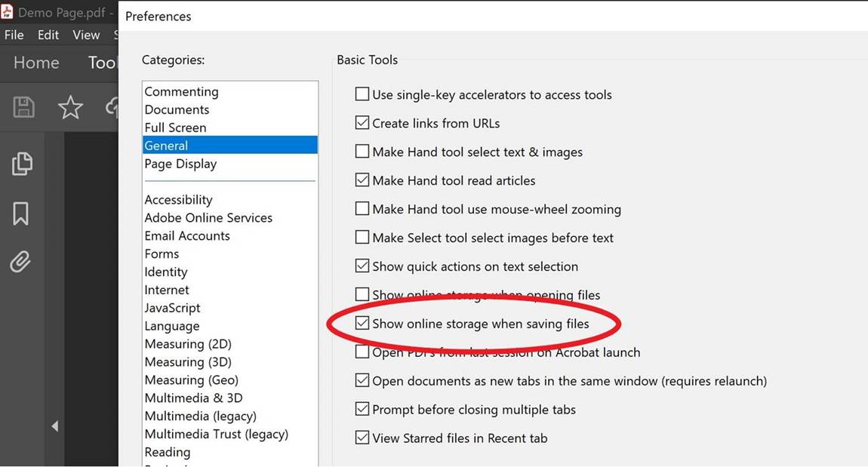Viewport: 868px width, 467px height.
Task: Star this file with the star icon
Action: point(70,107)
